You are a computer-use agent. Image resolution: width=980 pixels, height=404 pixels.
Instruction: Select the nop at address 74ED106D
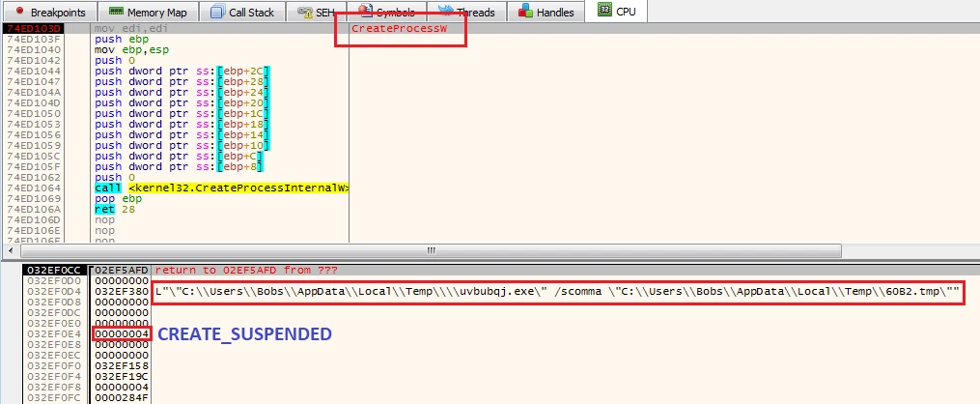(105, 220)
